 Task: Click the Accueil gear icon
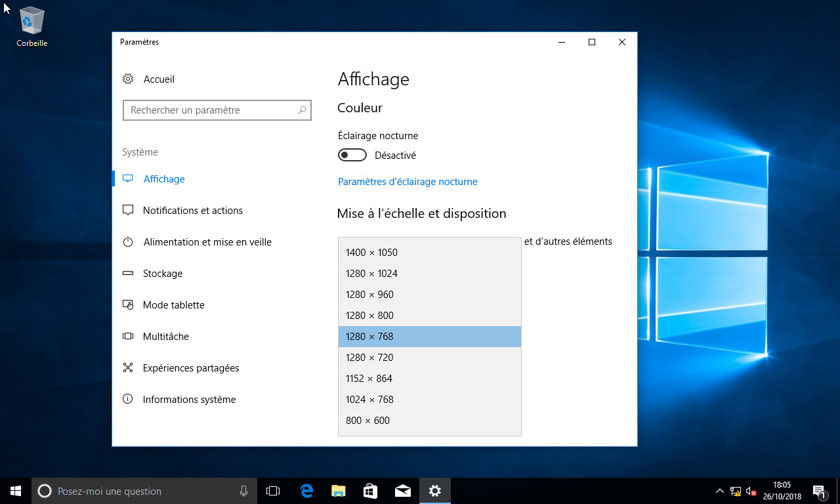point(128,79)
